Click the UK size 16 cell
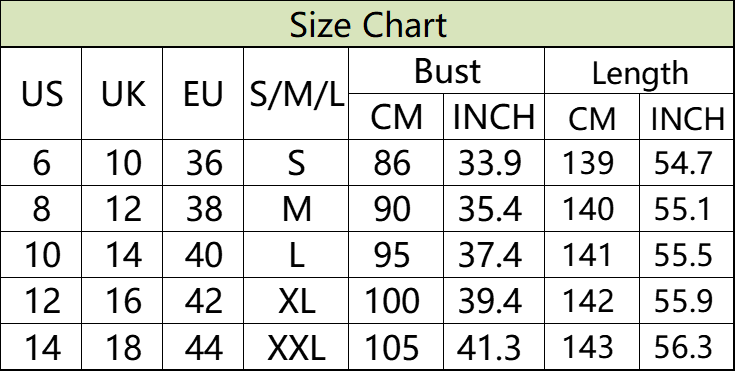Image resolution: width=735 pixels, height=371 pixels. coord(122,301)
